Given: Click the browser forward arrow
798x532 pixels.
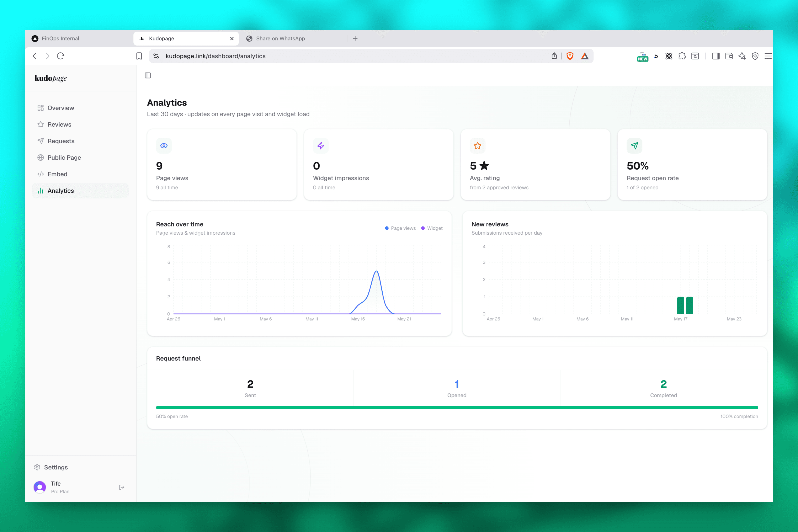Looking at the screenshot, I should pos(48,56).
